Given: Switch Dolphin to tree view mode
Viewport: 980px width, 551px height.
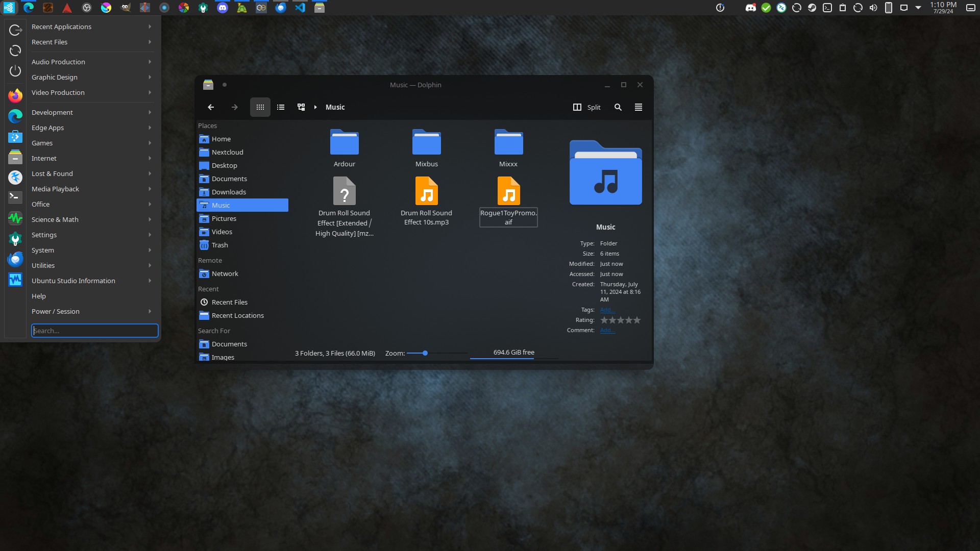Looking at the screenshot, I should [301, 107].
